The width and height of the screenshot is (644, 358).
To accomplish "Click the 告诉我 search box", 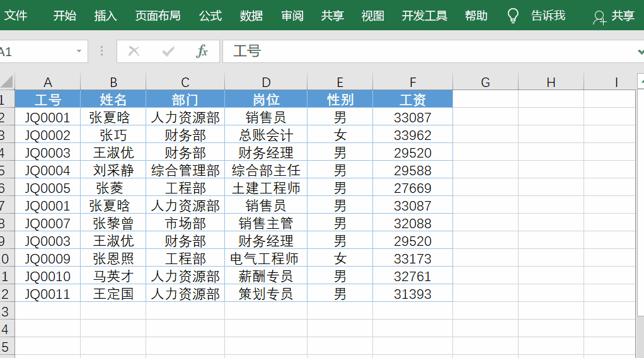I will (x=548, y=16).
